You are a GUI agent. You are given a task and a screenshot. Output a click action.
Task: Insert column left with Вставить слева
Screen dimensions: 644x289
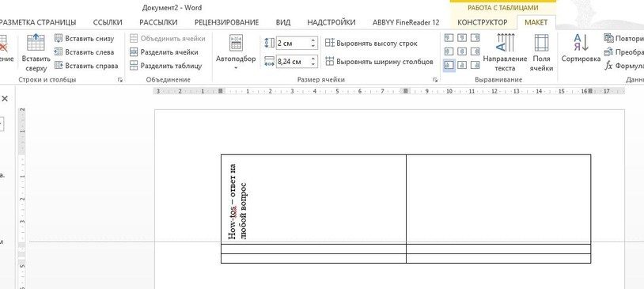[x=84, y=52]
